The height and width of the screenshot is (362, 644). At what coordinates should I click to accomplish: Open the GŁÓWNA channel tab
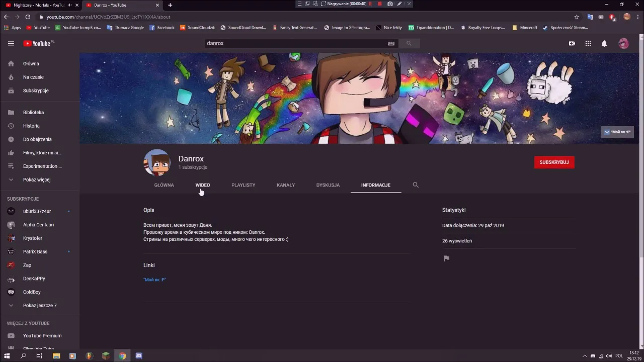pyautogui.click(x=164, y=185)
